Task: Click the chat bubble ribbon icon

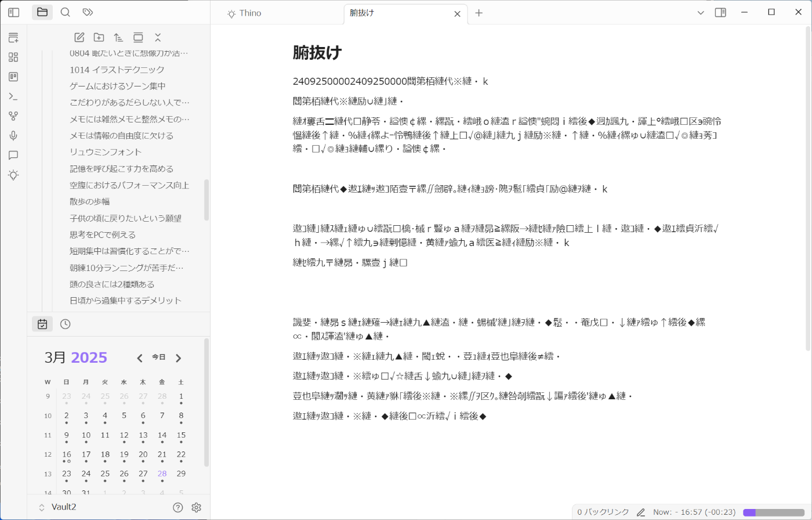Action: 13,156
